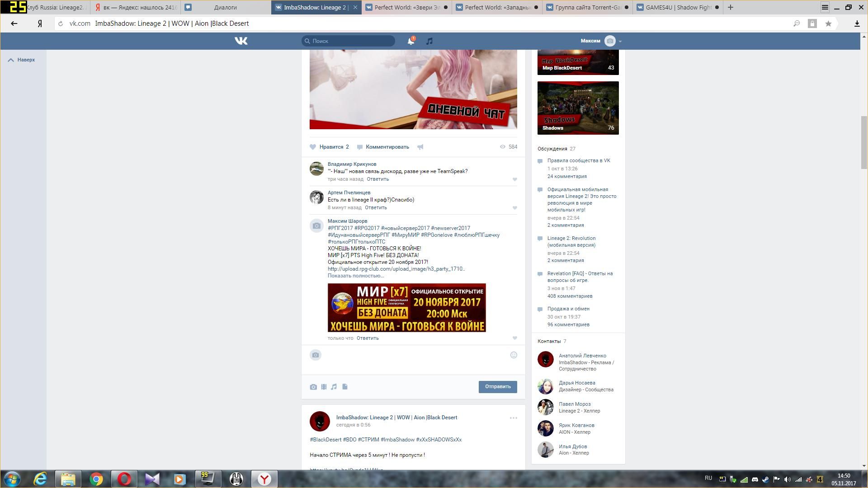Click Комментировать under the post
The image size is (868, 488).
click(383, 147)
